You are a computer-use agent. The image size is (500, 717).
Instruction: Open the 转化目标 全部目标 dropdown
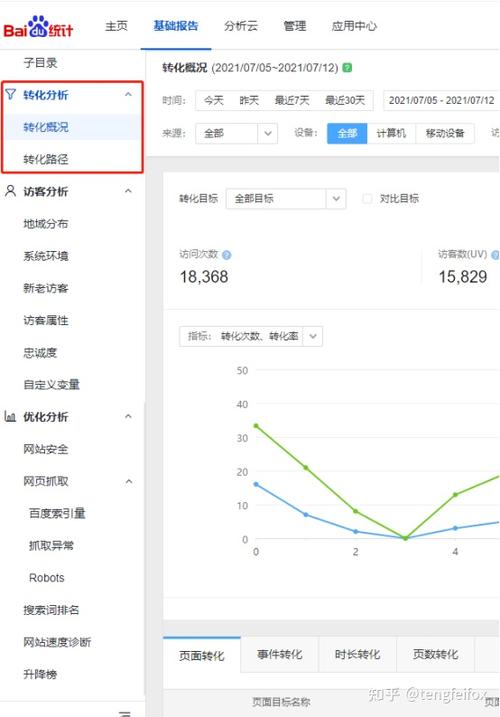click(286, 198)
